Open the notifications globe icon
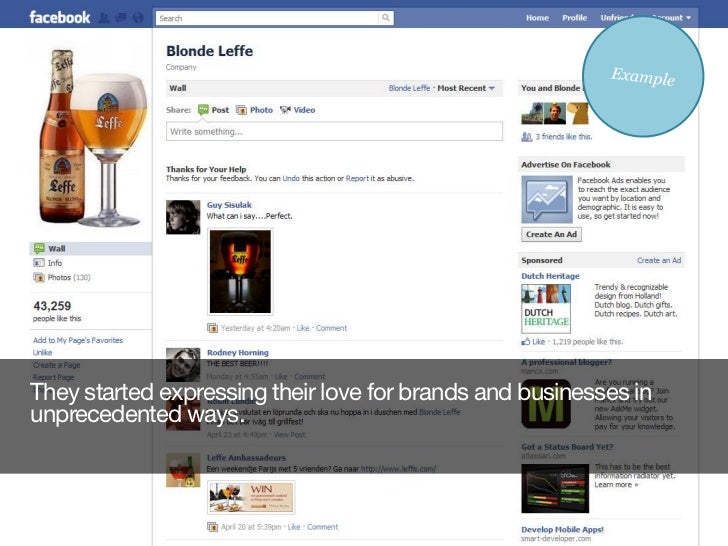Viewport: 728px width, 546px height. coord(138,18)
